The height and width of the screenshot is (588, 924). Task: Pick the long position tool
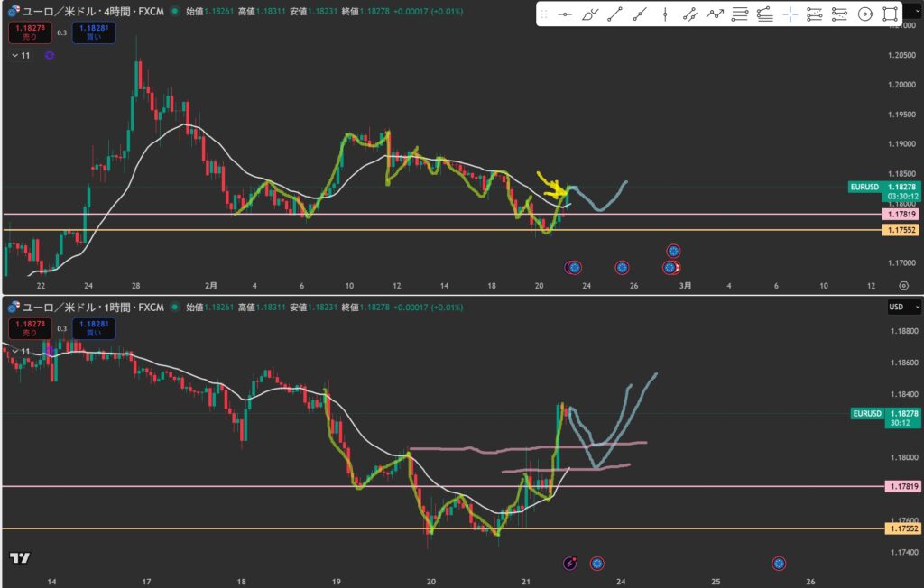pos(815,14)
